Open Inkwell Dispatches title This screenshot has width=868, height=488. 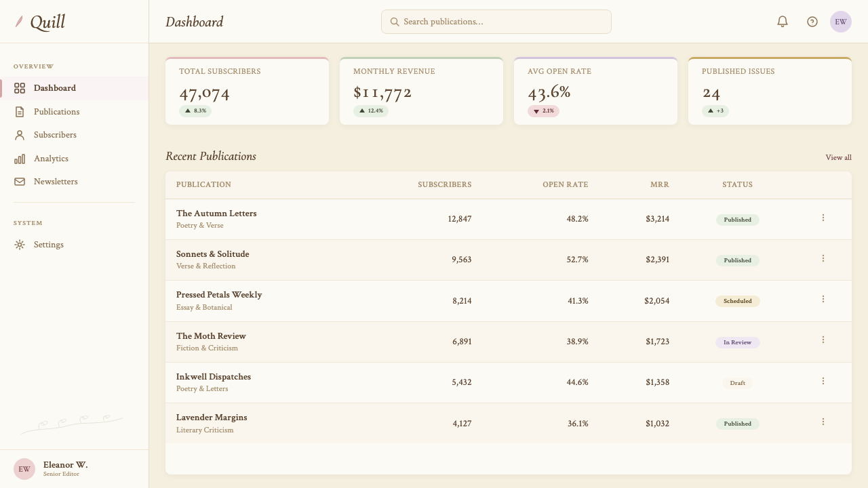pos(214,377)
